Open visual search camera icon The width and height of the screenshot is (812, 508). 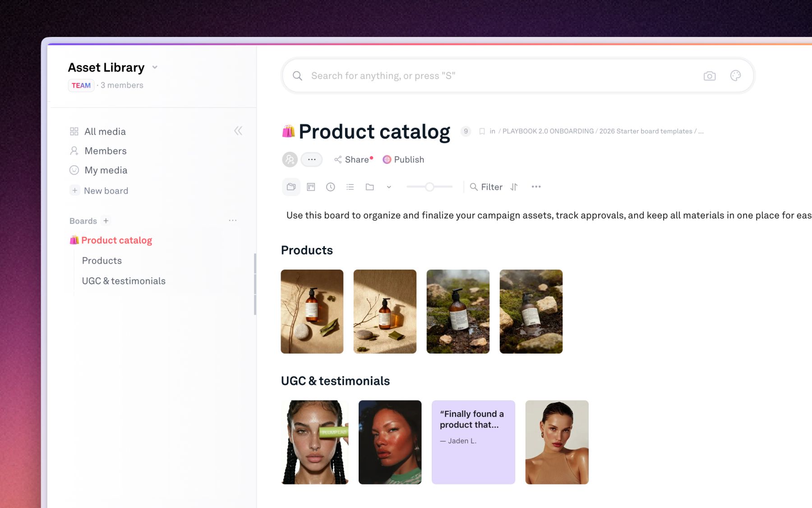[710, 76]
